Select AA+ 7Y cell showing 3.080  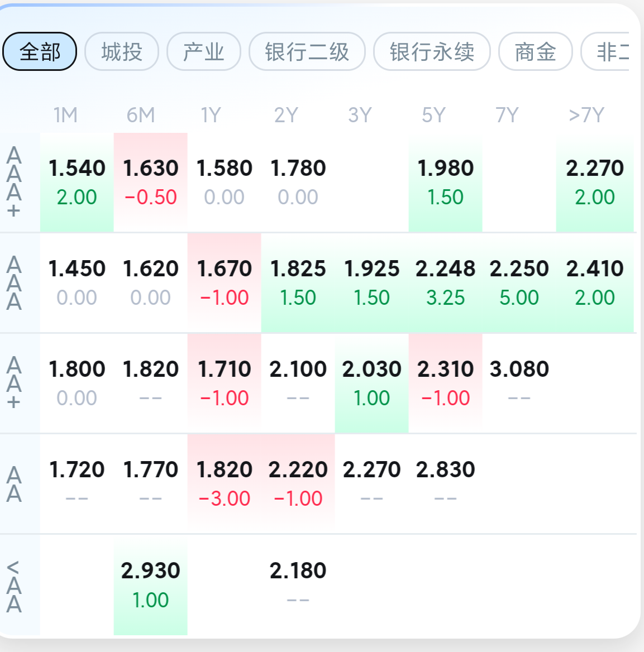click(519, 383)
